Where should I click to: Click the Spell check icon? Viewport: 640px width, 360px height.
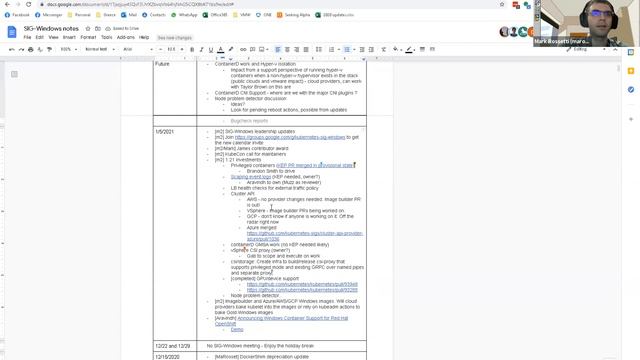pyautogui.click(x=40, y=49)
